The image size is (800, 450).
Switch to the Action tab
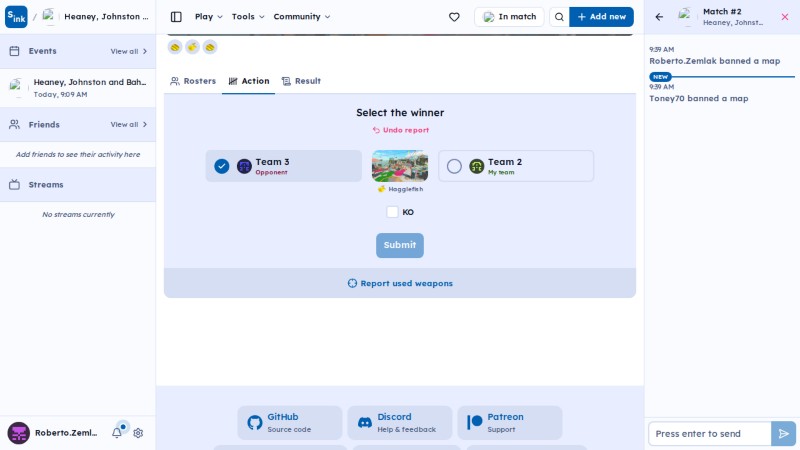(x=248, y=81)
